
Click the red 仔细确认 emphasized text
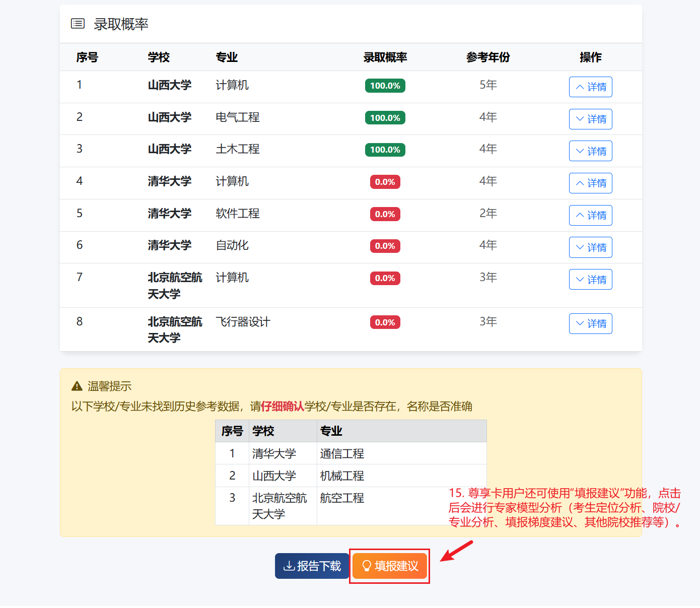[283, 407]
